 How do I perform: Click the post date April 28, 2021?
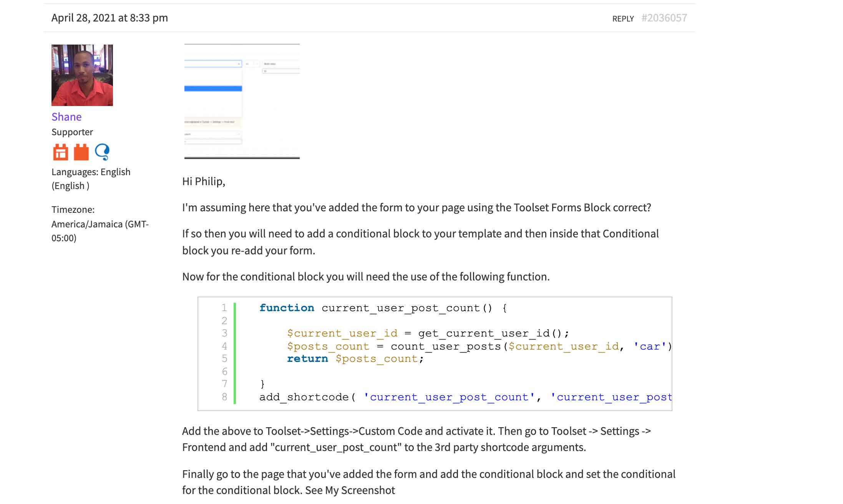click(110, 18)
